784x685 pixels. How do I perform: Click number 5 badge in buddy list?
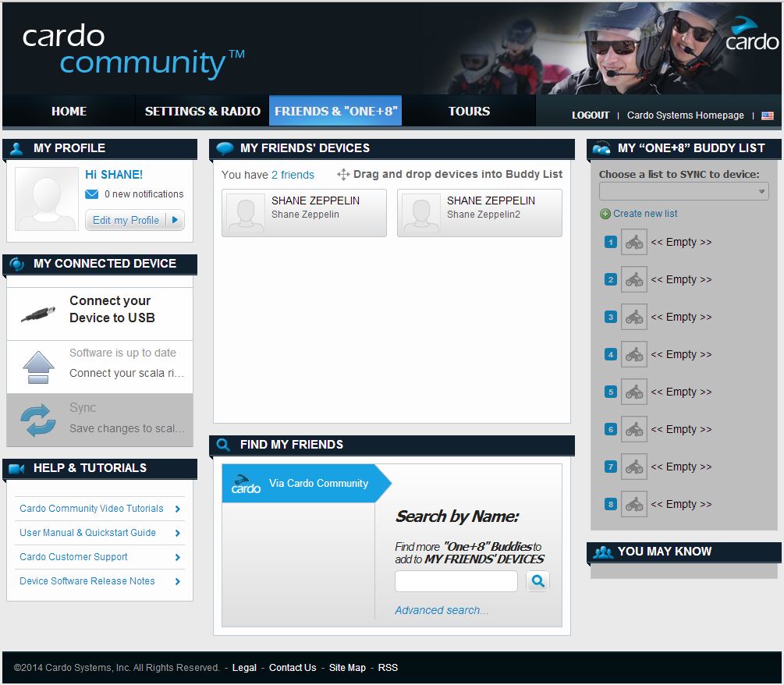611,392
